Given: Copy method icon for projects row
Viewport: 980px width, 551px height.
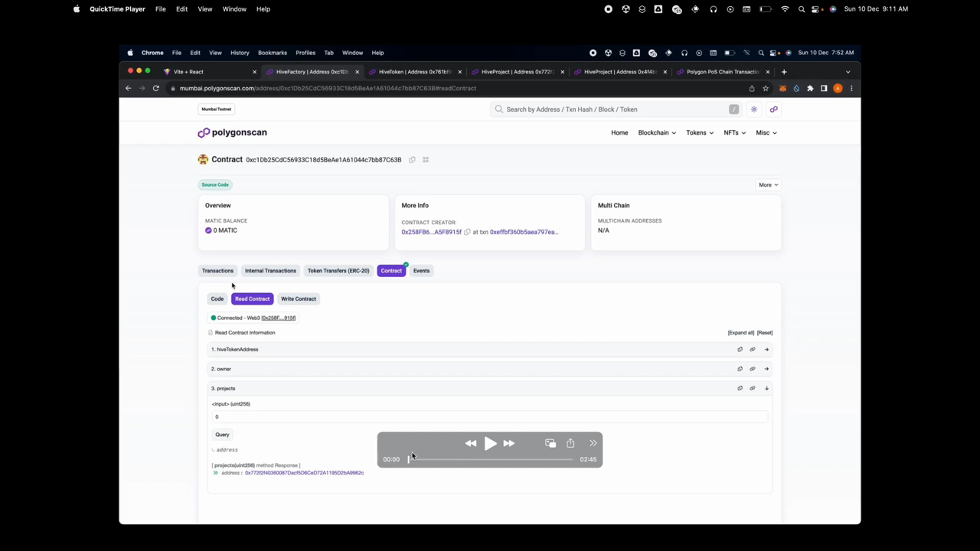Looking at the screenshot, I should click(740, 388).
